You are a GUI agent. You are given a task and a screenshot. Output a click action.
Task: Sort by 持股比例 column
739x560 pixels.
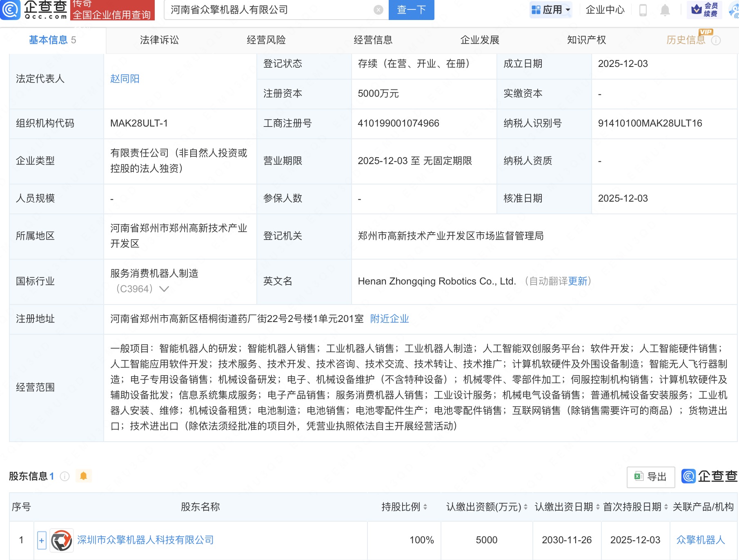(425, 507)
